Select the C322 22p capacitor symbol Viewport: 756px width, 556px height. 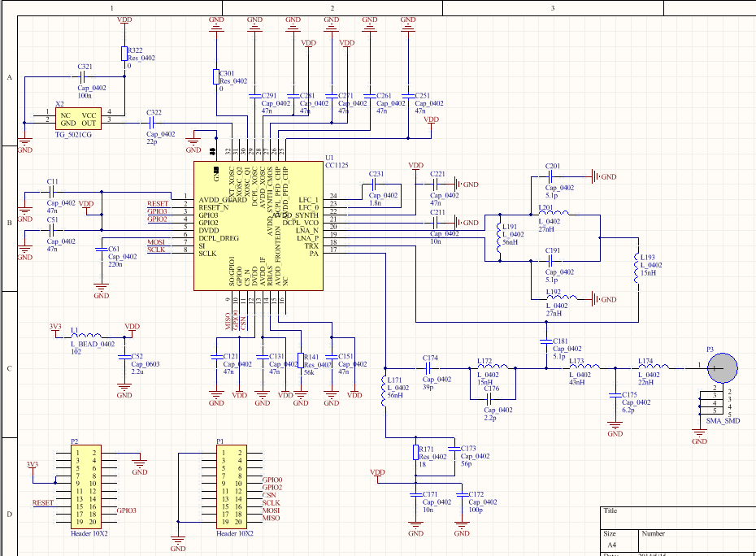point(151,123)
